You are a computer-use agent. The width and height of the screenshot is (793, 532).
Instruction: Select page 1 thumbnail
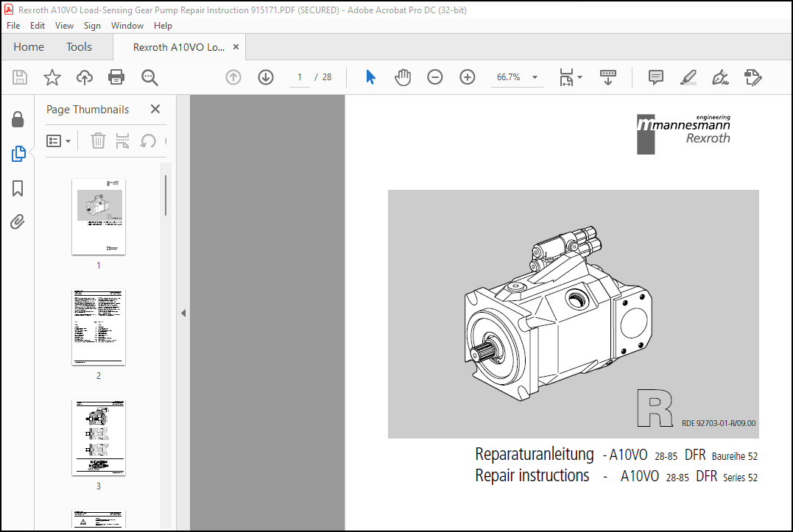(x=99, y=217)
